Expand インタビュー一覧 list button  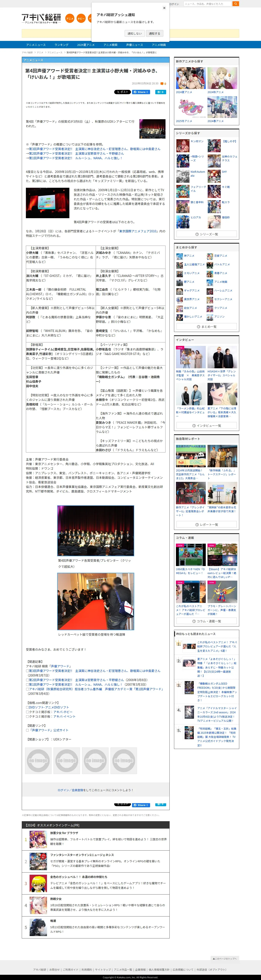click(x=207, y=426)
